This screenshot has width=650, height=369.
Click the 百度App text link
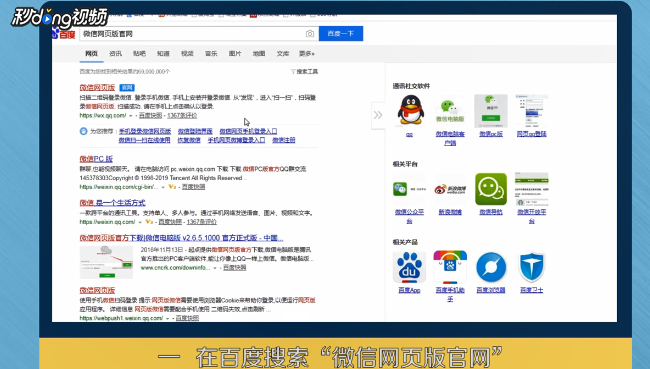pyautogui.click(x=409, y=290)
